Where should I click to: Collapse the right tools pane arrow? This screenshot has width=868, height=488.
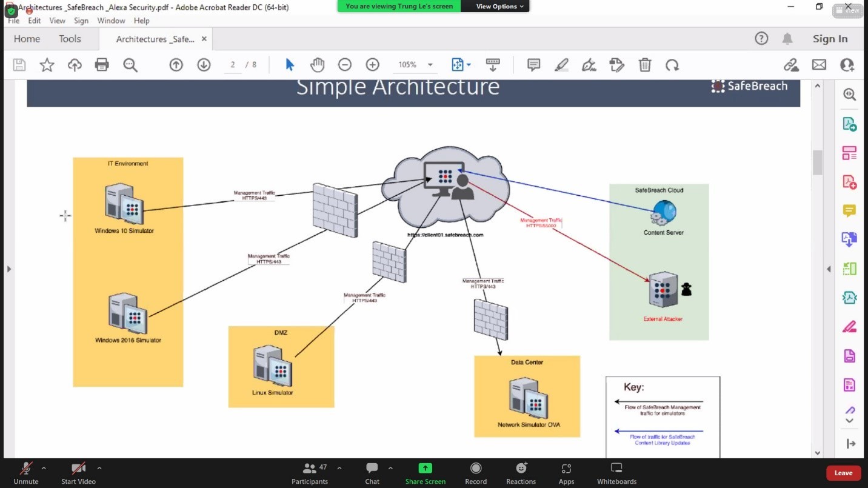point(851,444)
